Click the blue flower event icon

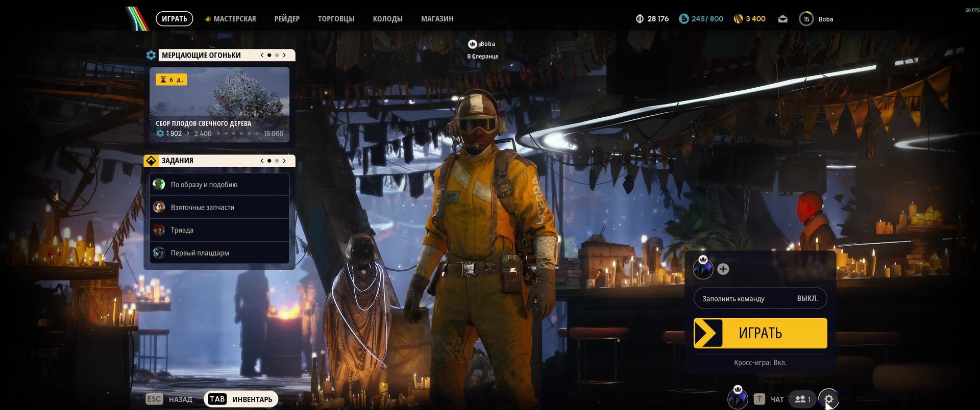151,55
